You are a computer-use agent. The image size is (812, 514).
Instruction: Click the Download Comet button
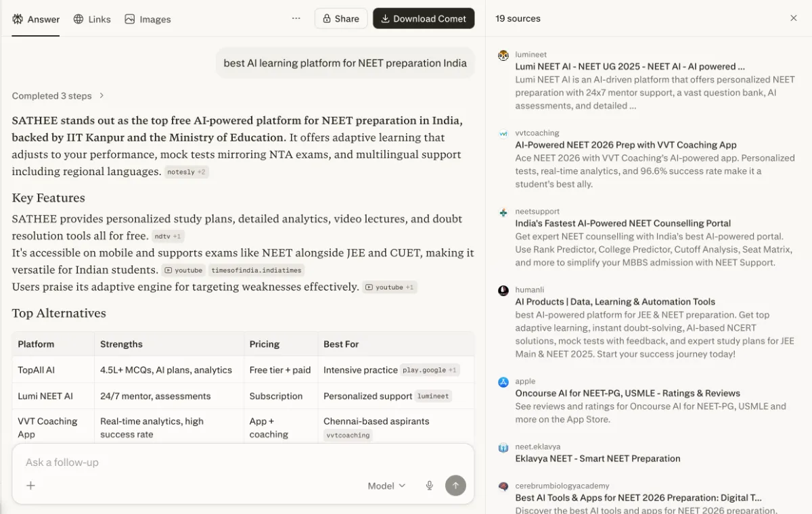[x=424, y=18]
